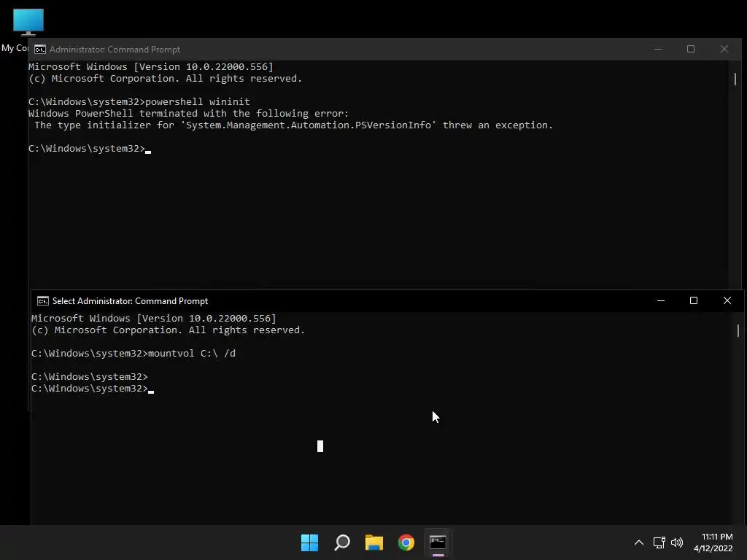Select the My Computer desktop icon
This screenshot has width=747, height=560.
[28, 23]
